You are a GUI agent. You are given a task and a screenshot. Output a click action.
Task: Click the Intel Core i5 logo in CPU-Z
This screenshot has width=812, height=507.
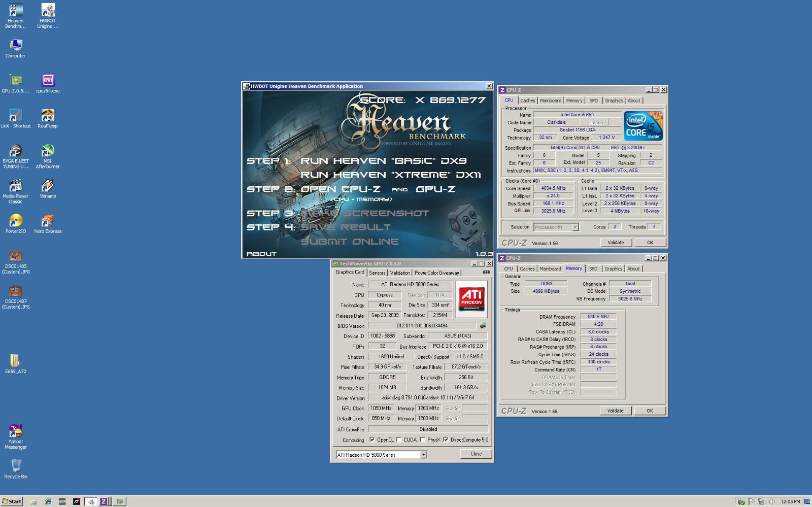(643, 126)
